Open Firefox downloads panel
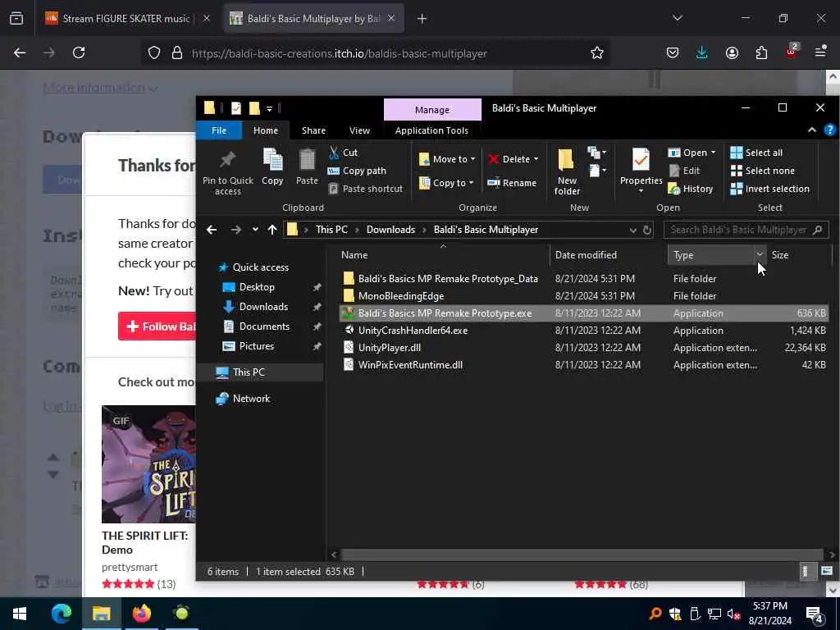The width and height of the screenshot is (840, 630). (x=702, y=52)
